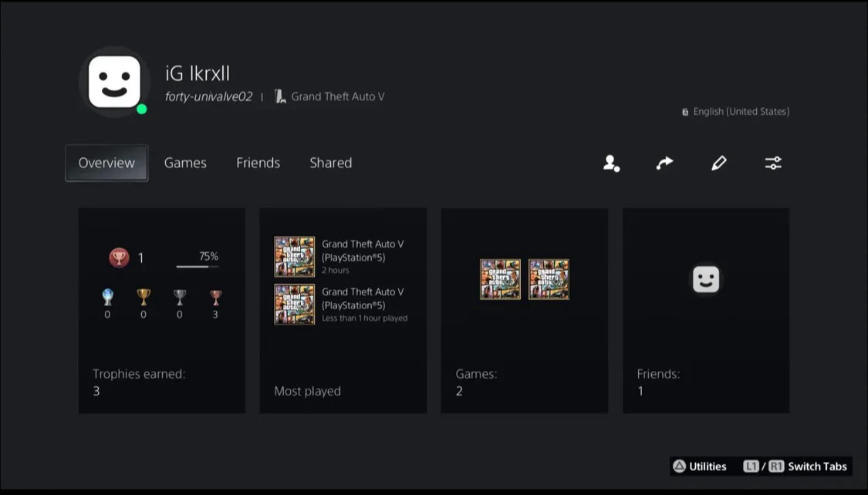868x495 pixels.
Task: Click the Grand Theft Auto V now-playing label
Action: [x=337, y=96]
